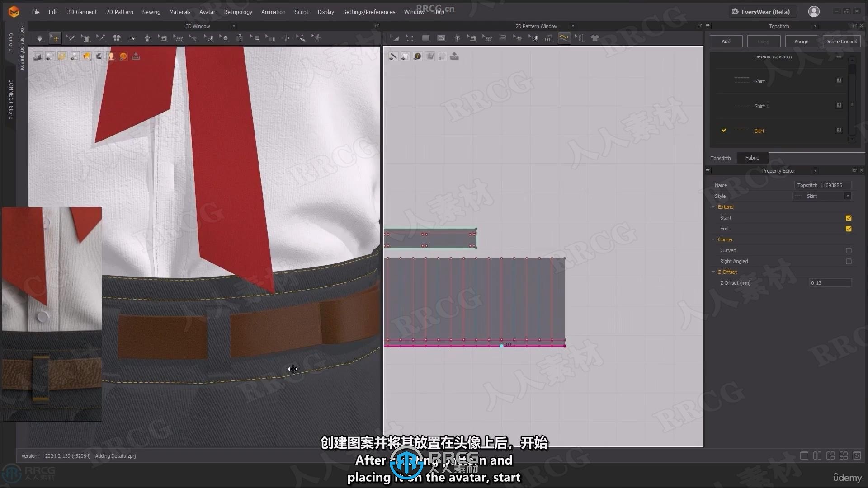Viewport: 868px width, 488px height.
Task: Click the Skirt topstitch check mark
Action: coord(724,130)
